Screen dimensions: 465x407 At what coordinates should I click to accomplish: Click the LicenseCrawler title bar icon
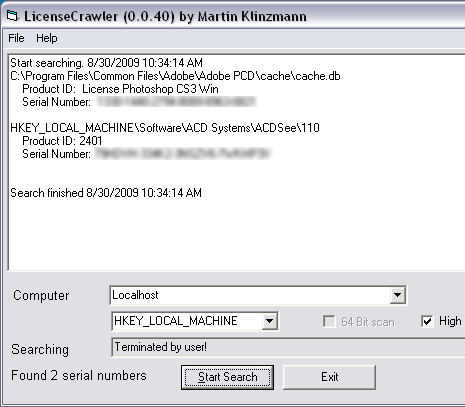click(x=12, y=16)
